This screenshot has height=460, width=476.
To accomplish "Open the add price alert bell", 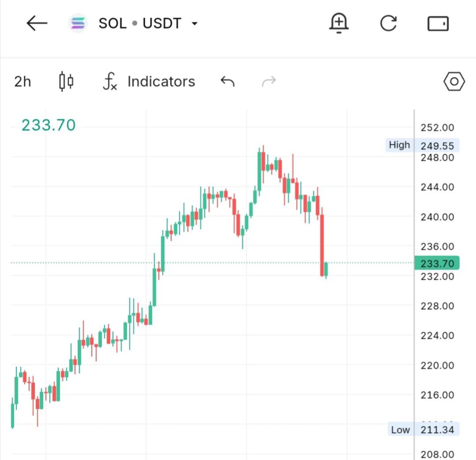I will coord(339,23).
